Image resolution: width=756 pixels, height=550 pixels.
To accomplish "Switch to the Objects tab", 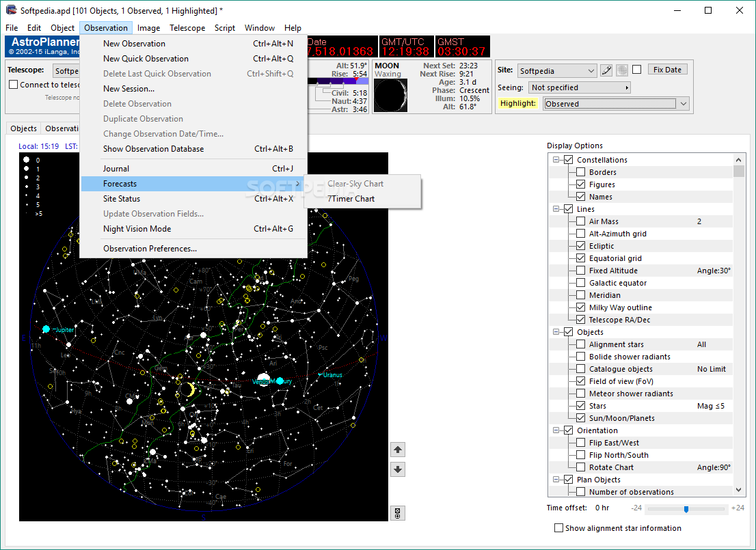I will tap(24, 128).
